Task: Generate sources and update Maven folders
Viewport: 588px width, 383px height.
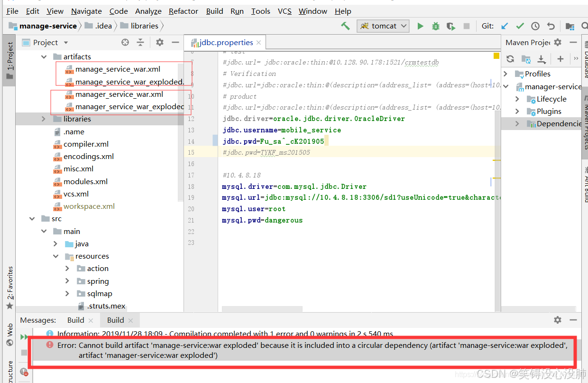Action: (x=526, y=59)
